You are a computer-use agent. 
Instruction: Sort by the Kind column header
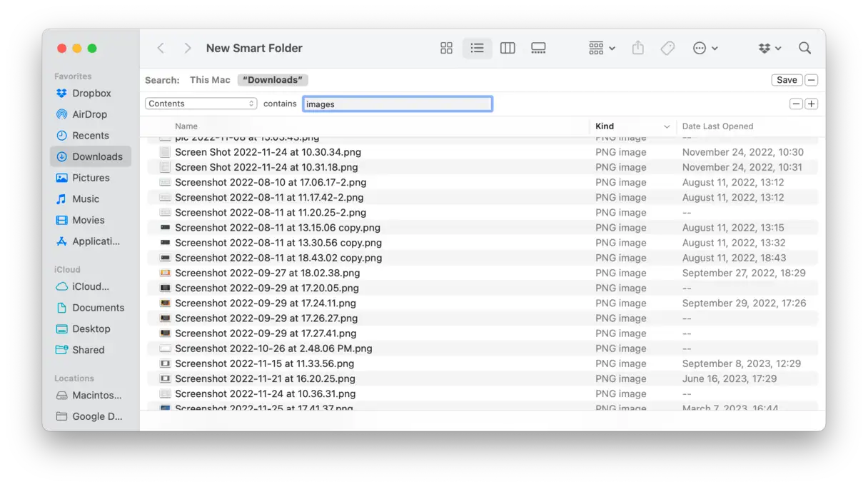605,126
